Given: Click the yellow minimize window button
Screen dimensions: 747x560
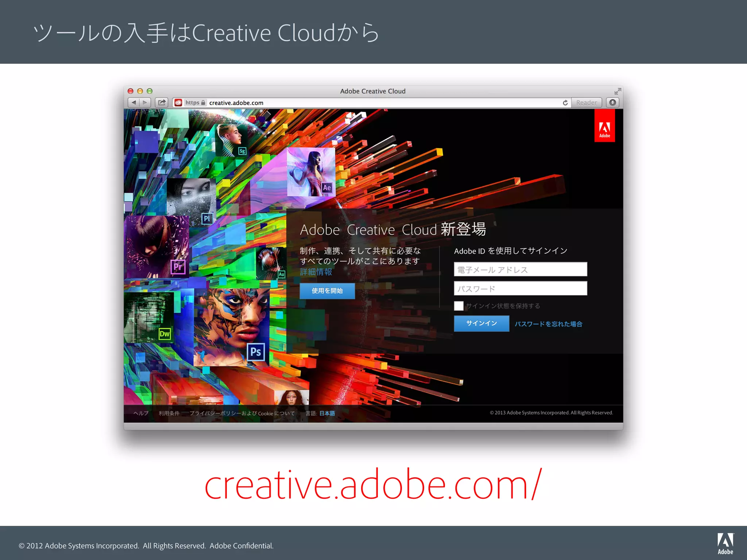Looking at the screenshot, I should (140, 91).
